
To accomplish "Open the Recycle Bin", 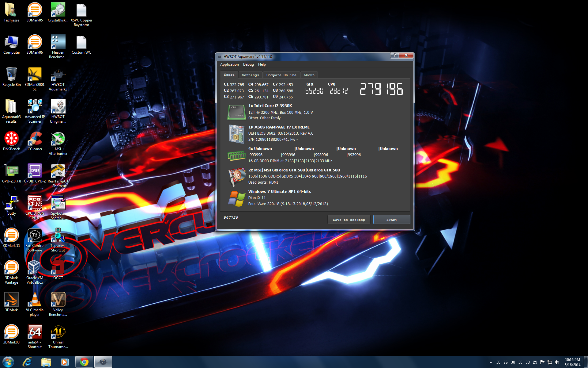I will [x=11, y=77].
